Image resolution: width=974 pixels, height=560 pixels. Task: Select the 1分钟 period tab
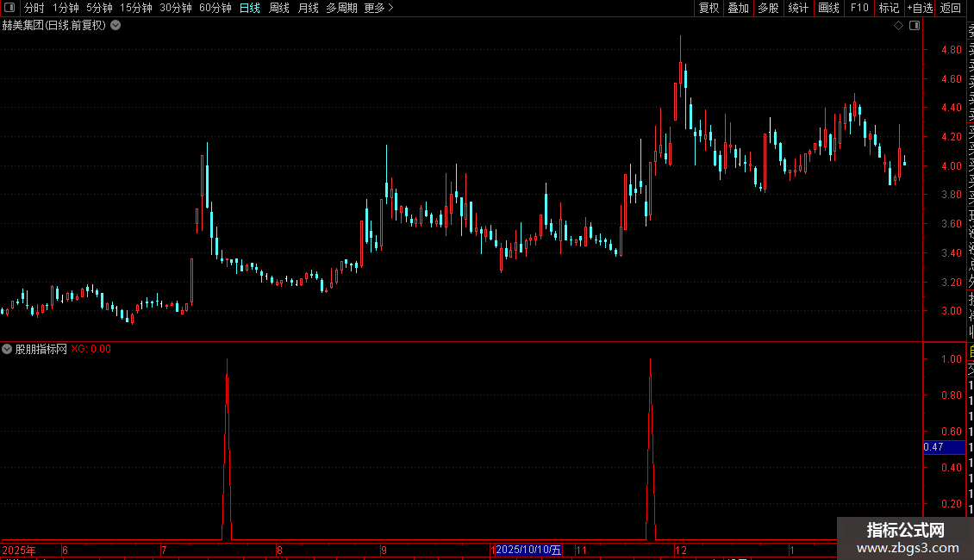point(66,8)
